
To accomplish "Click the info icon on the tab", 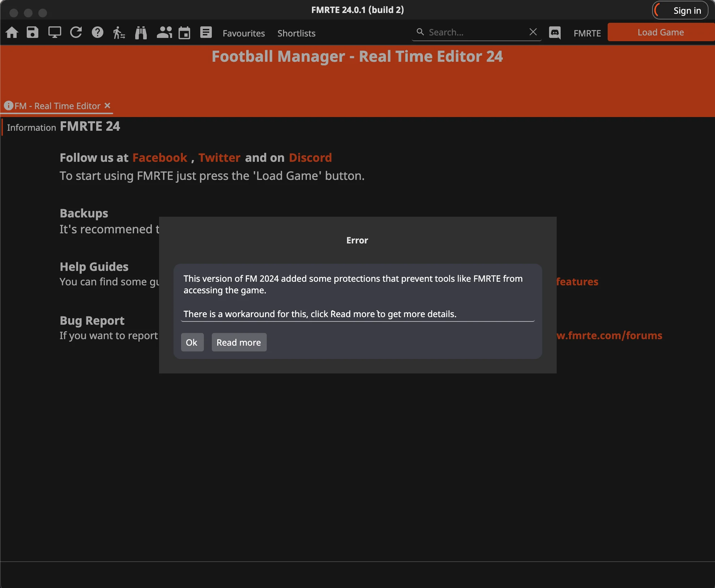I will pos(9,105).
